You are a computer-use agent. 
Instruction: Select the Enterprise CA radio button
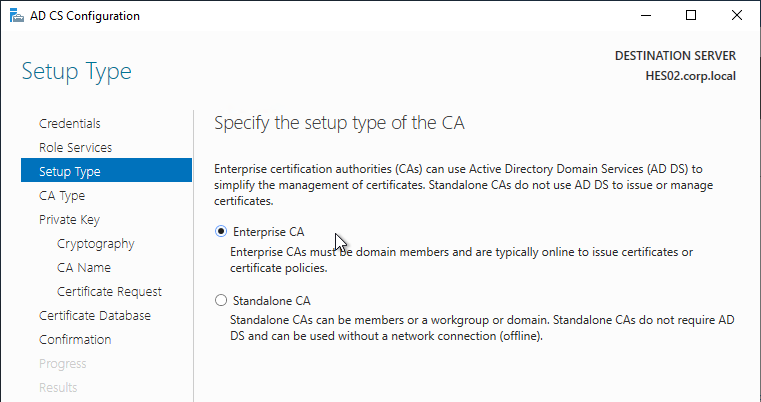point(221,232)
